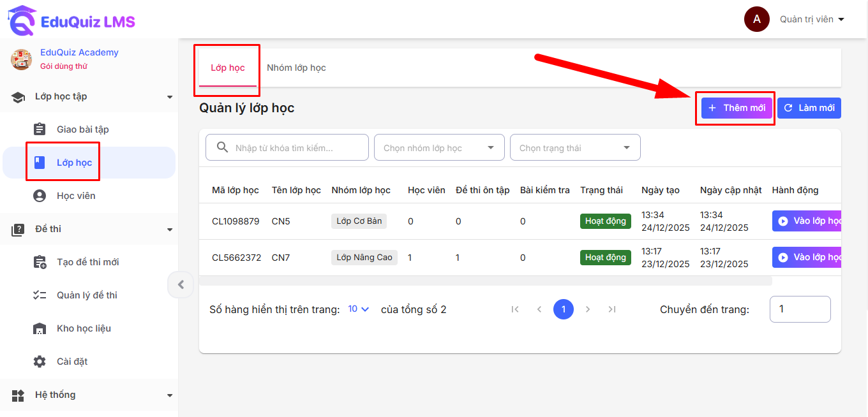Open the Chọn nhóm lớp học dropdown
The width and height of the screenshot is (868, 417).
(439, 147)
